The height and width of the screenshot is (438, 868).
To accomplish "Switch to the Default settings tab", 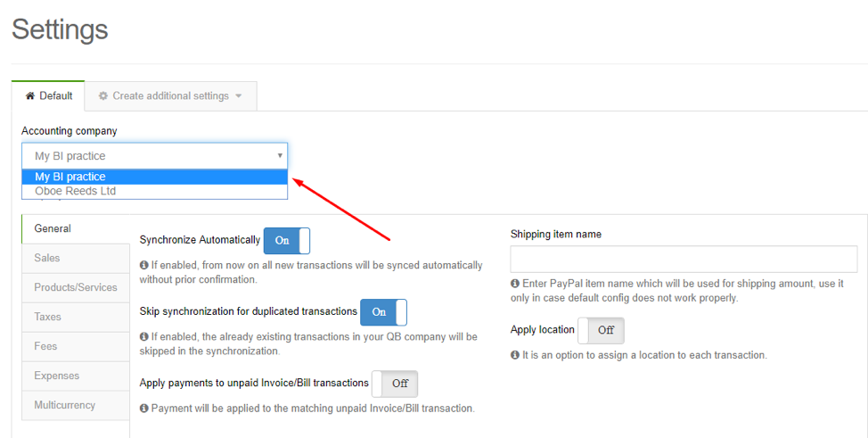I will [48, 96].
